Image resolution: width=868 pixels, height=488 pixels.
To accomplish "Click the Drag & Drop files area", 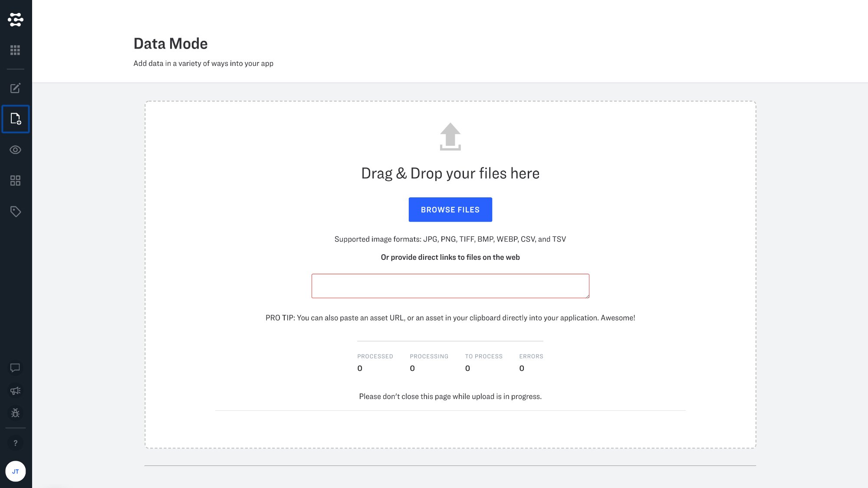I will (450, 173).
